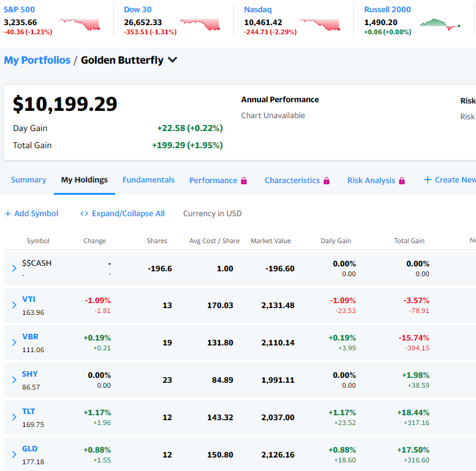Click VBR total gain -15.74%
This screenshot has width=476, height=471.
[414, 337]
